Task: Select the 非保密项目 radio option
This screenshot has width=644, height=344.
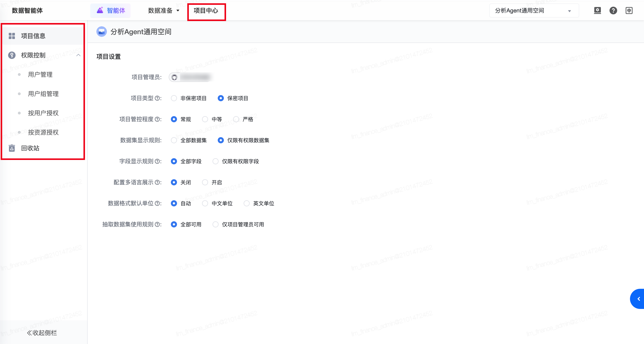Action: (174, 98)
